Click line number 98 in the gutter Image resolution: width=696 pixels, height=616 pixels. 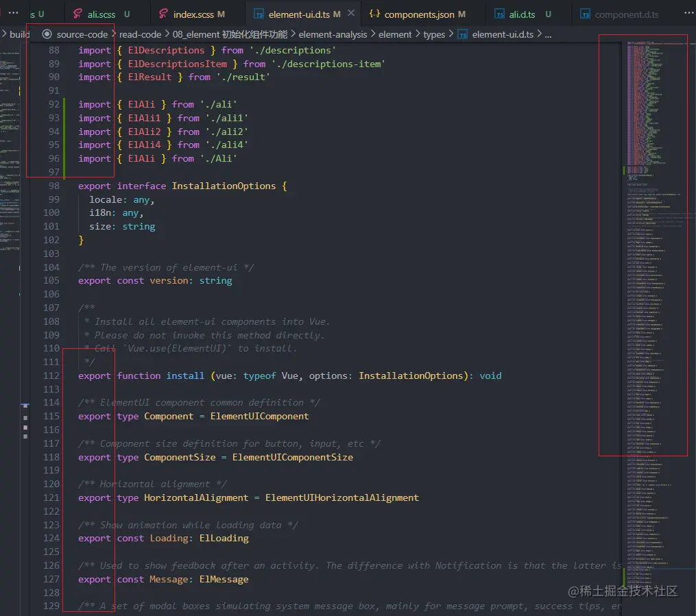point(53,186)
